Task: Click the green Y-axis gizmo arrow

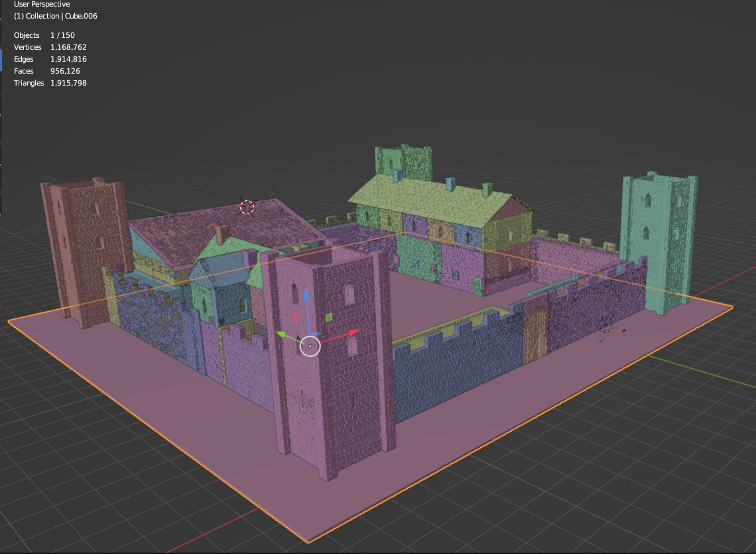Action: [x=282, y=334]
